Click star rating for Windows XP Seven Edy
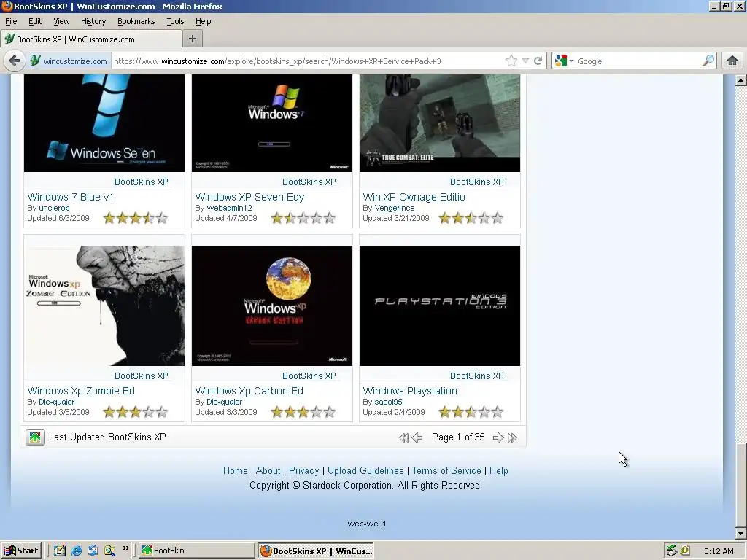 303,218
